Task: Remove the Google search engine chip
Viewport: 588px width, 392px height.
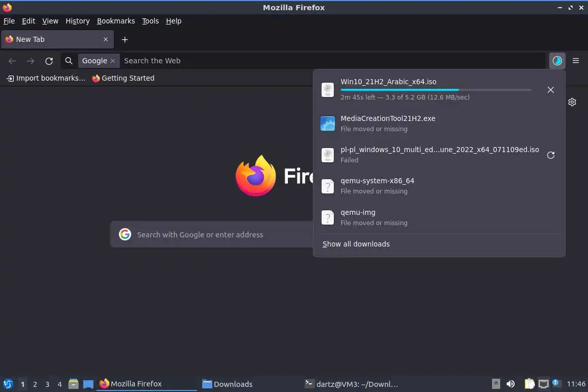Action: click(112, 61)
